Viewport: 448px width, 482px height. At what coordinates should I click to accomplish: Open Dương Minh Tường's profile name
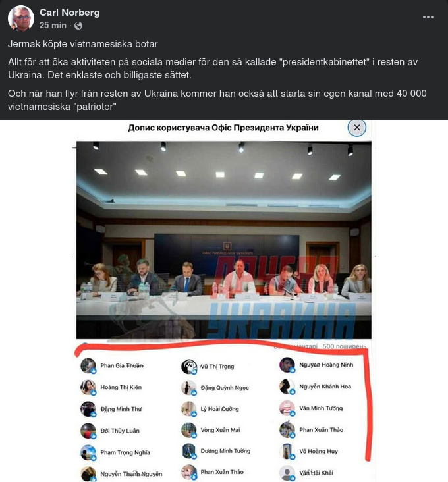click(x=225, y=451)
